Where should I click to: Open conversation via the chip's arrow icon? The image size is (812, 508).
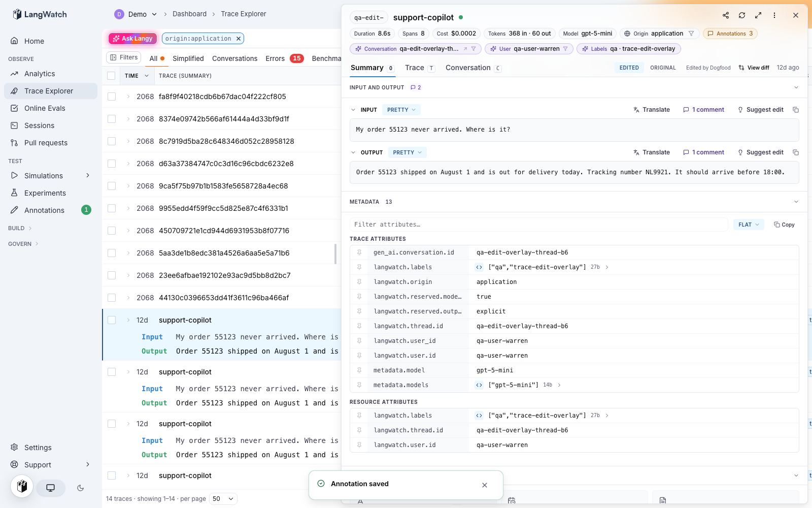coord(465,49)
